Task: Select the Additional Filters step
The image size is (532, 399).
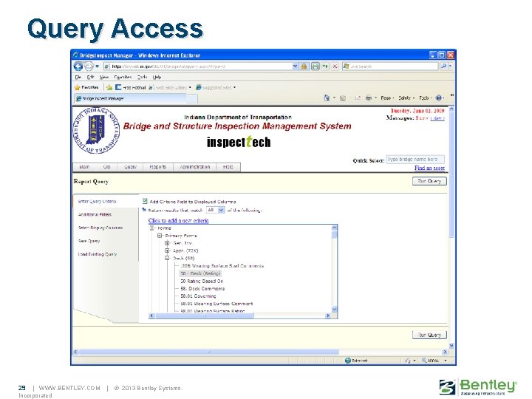Action: (95, 214)
